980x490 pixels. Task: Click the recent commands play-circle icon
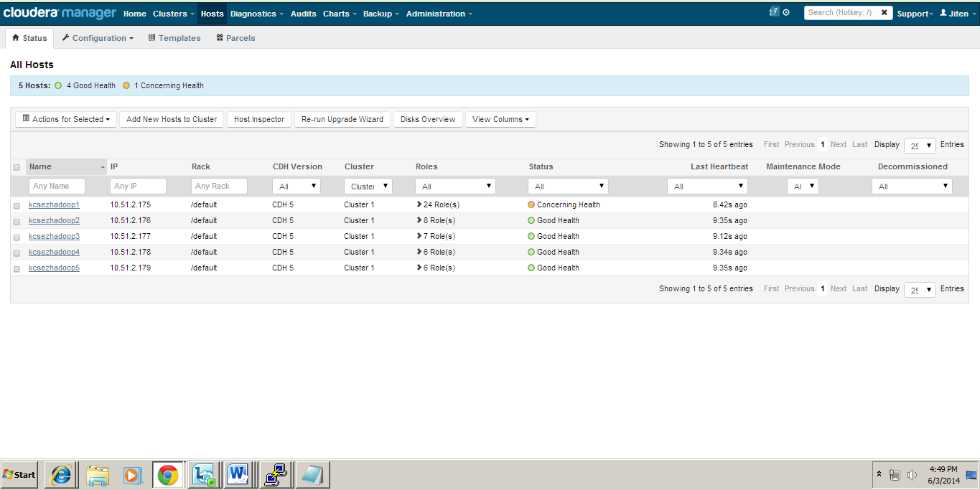[786, 13]
